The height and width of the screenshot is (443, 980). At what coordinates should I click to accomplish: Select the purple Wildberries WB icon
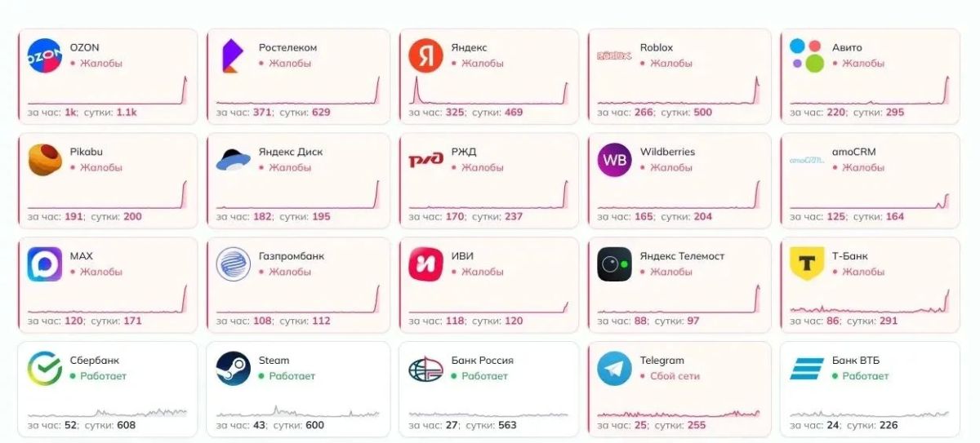coord(614,160)
